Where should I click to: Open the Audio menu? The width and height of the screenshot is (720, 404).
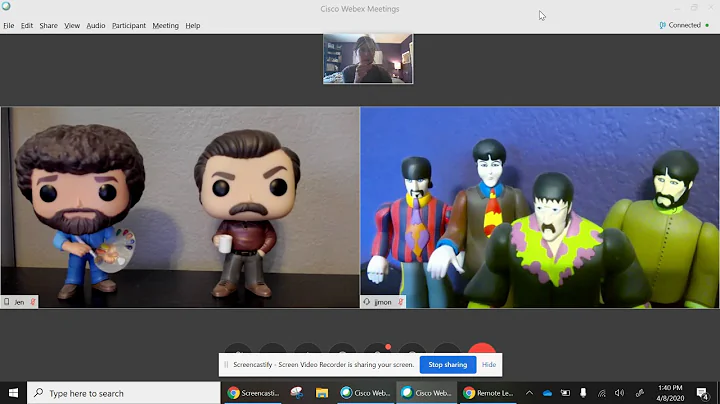(96, 26)
